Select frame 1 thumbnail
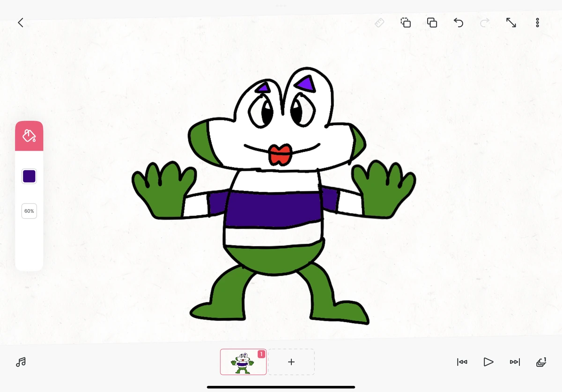The image size is (562, 392). 243,362
